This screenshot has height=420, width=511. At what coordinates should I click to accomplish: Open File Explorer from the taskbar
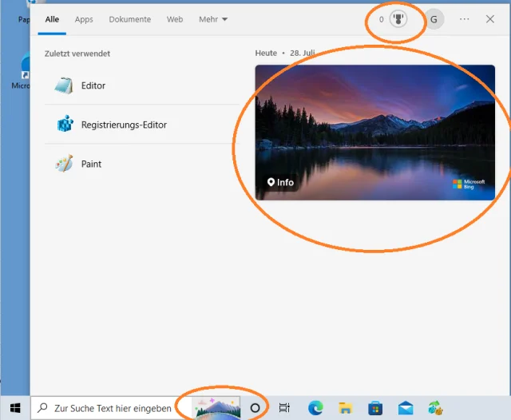tap(346, 407)
